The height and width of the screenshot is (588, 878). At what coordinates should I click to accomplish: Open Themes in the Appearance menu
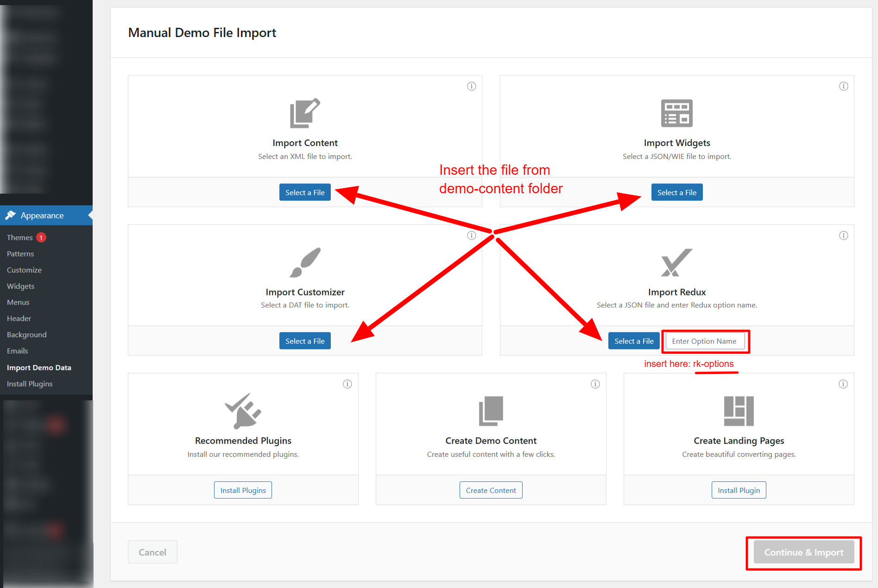coord(19,237)
